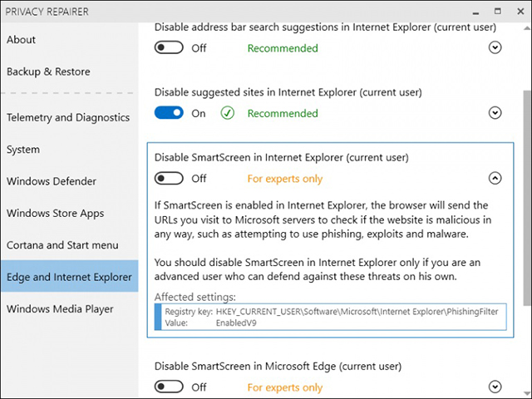Image resolution: width=532 pixels, height=399 pixels.
Task: Open Windows Store Apps category
Action: click(x=56, y=213)
